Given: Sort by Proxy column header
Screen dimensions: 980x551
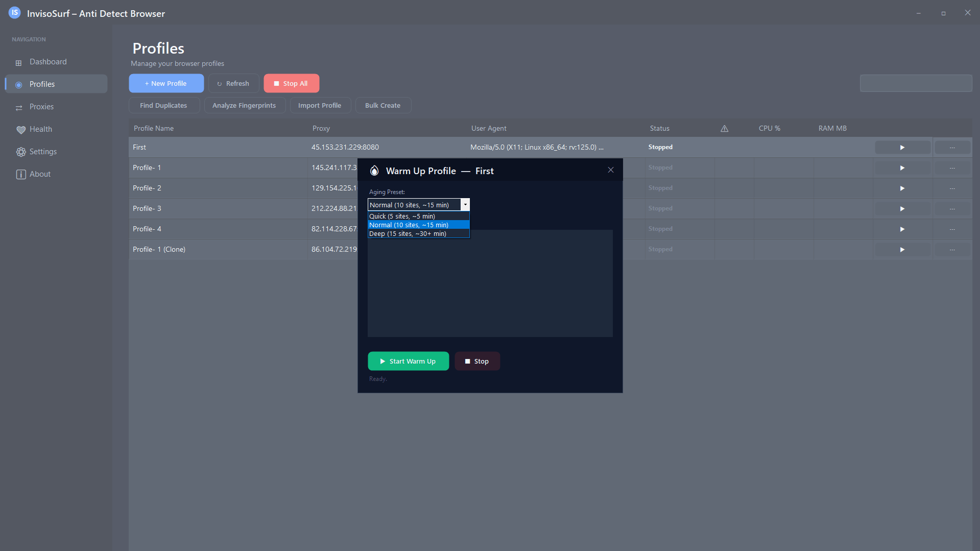Looking at the screenshot, I should (321, 128).
